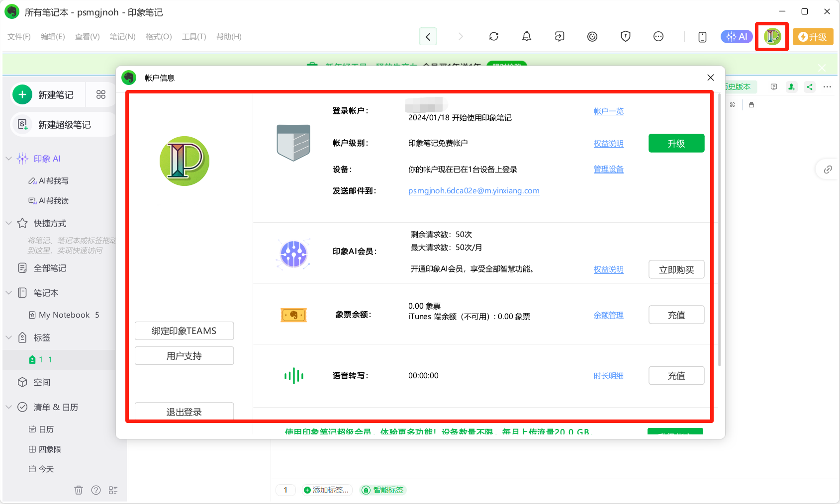The height and width of the screenshot is (504, 840).
Task: Click the psmgjnoh email address link
Action: (x=474, y=191)
